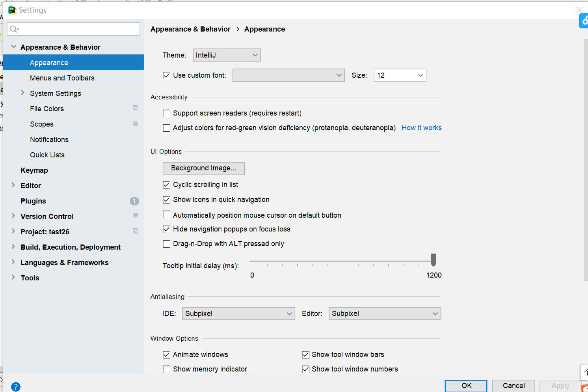Confirm settings with the OK button

point(466,386)
